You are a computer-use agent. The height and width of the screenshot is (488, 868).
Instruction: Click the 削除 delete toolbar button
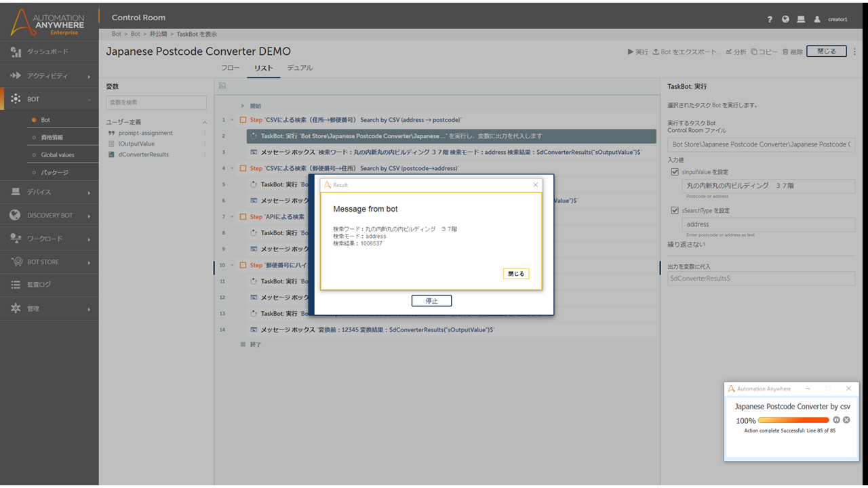click(x=793, y=52)
